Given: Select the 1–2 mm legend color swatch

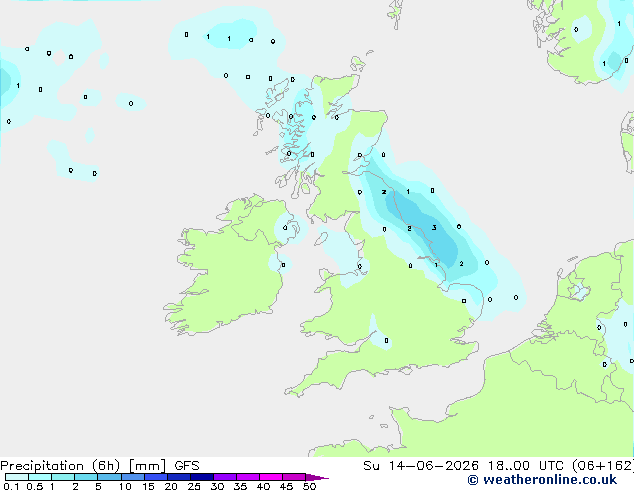Looking at the screenshot, I should pyautogui.click(x=63, y=477).
